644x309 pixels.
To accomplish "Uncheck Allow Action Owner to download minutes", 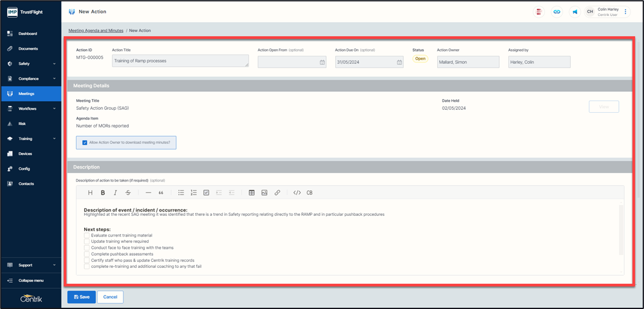I will 85,142.
